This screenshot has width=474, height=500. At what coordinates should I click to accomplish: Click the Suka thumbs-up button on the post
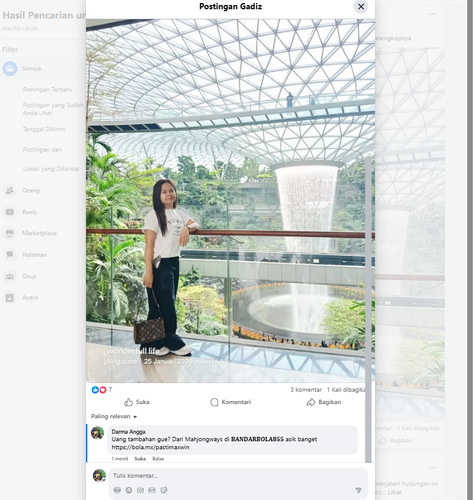[137, 402]
